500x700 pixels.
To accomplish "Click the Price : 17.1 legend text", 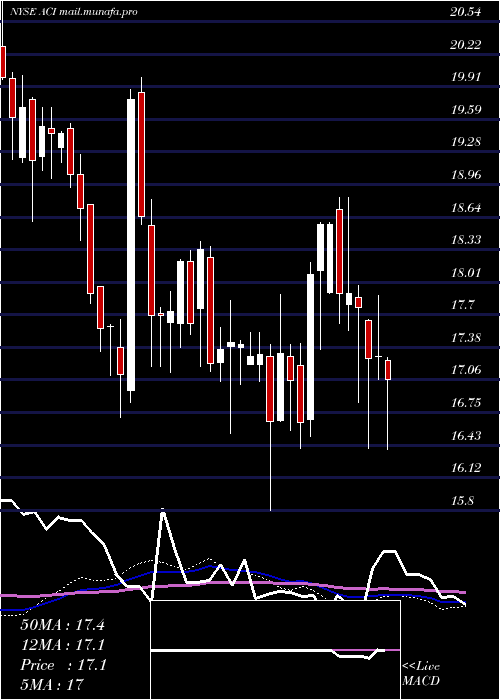I will (62, 665).
